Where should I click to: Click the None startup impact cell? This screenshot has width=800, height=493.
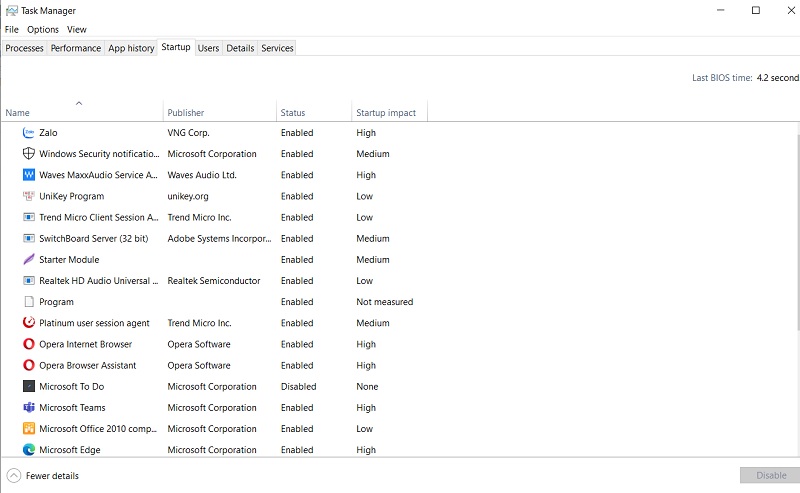[x=367, y=386]
